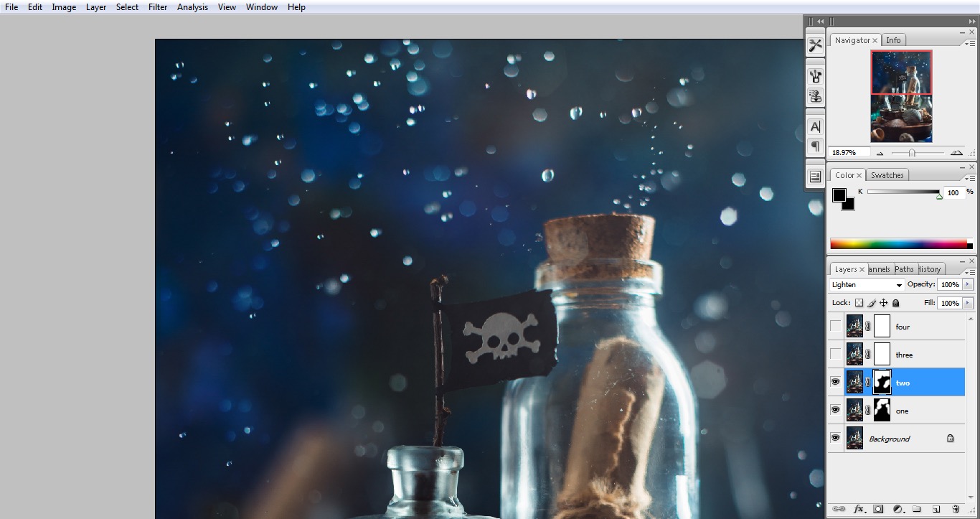Add a layer mask icon
980x519 pixels.
tap(878, 509)
